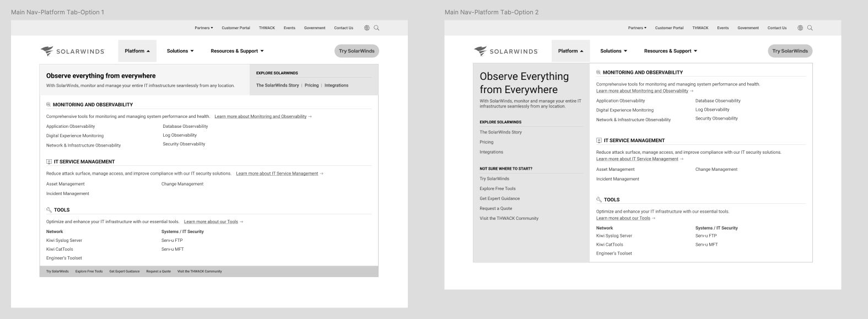Click the globe icon in Option 2 header
The height and width of the screenshot is (319, 868).
[x=800, y=28]
